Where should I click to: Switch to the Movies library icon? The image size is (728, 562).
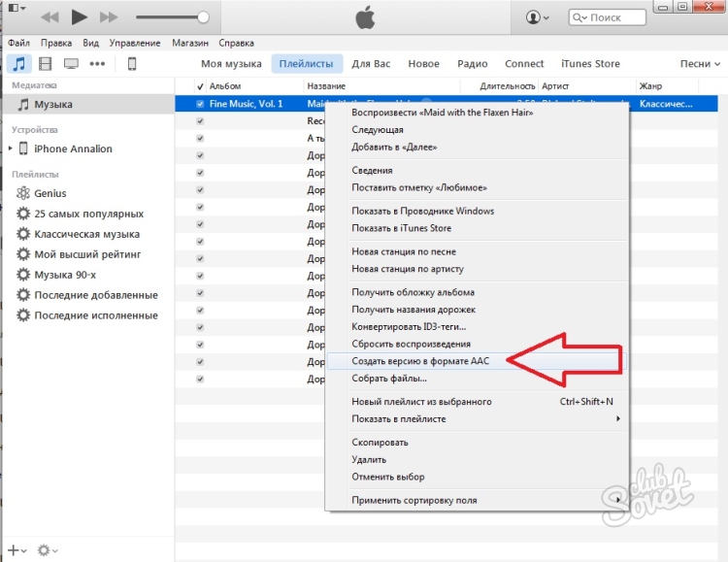pos(45,63)
